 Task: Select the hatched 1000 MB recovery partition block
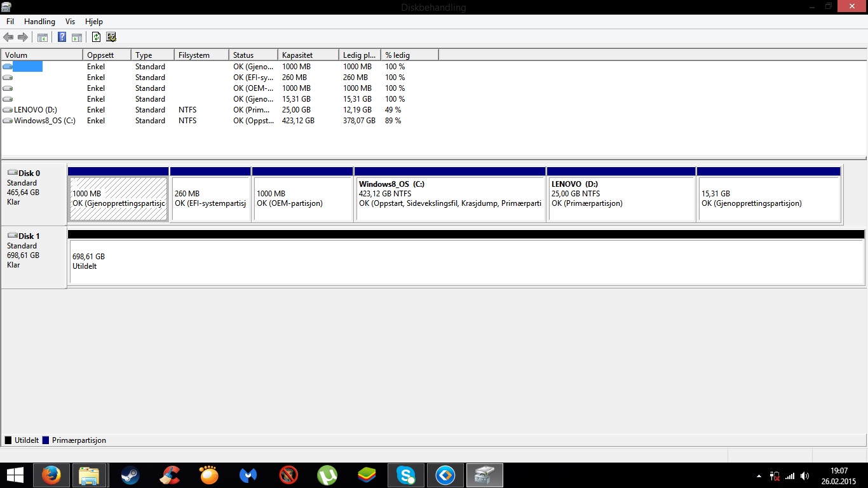pos(118,199)
